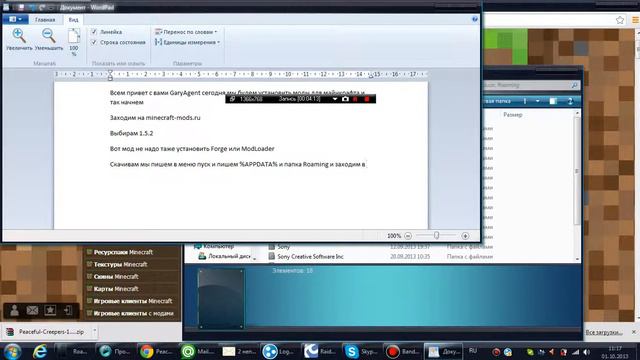The image size is (640, 360).
Task: Open Skype from the taskbar
Action: 361,351
